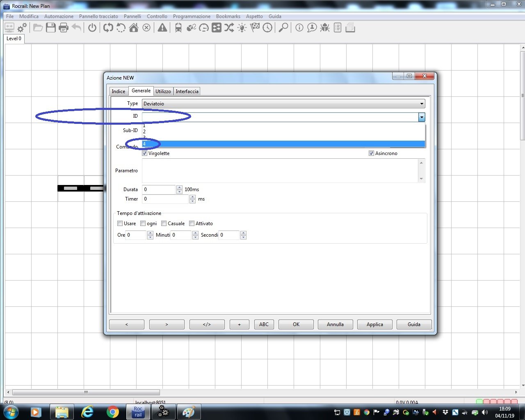Enable the Casuale checkbox
The image size is (525, 420).
[164, 224]
